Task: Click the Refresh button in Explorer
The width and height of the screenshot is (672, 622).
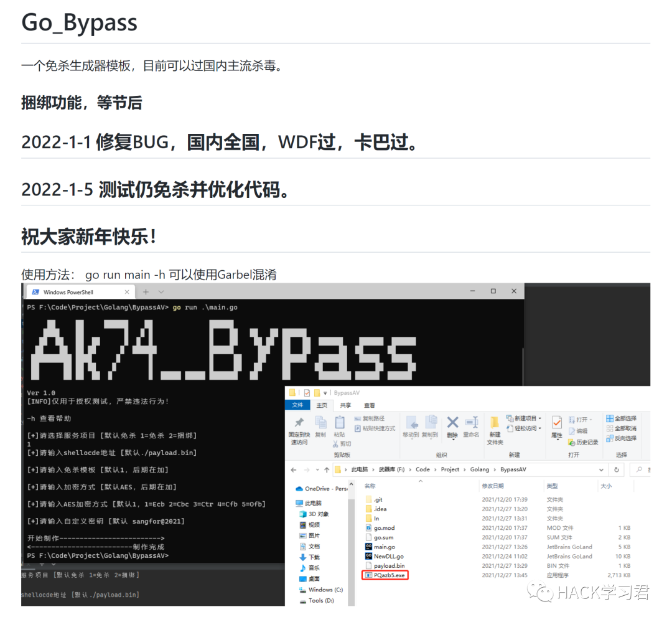Action: (x=616, y=469)
